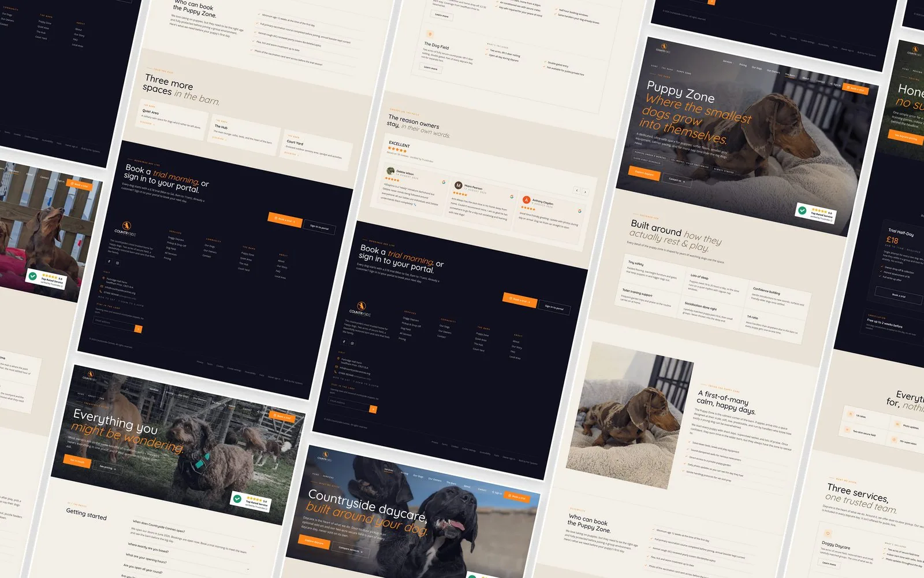Click Book a trial button below reviews section
The height and width of the screenshot is (578, 924).
click(520, 300)
